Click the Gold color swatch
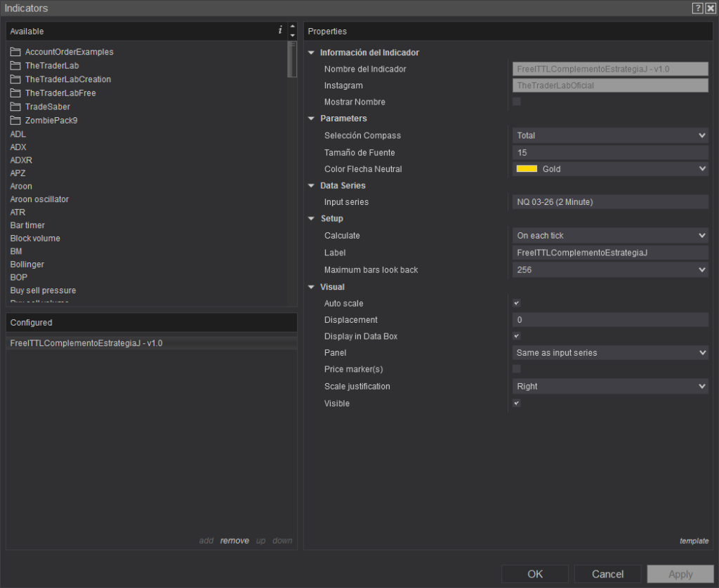 coord(527,169)
